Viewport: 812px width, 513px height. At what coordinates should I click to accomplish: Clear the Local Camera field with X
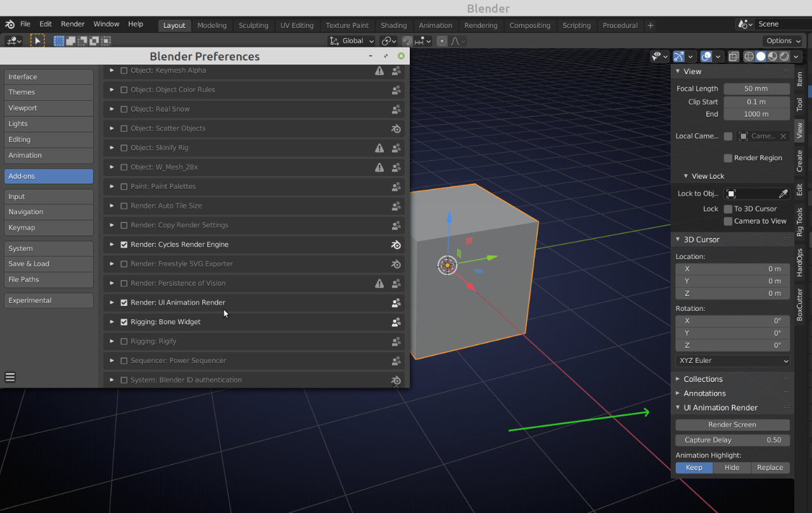coord(783,136)
